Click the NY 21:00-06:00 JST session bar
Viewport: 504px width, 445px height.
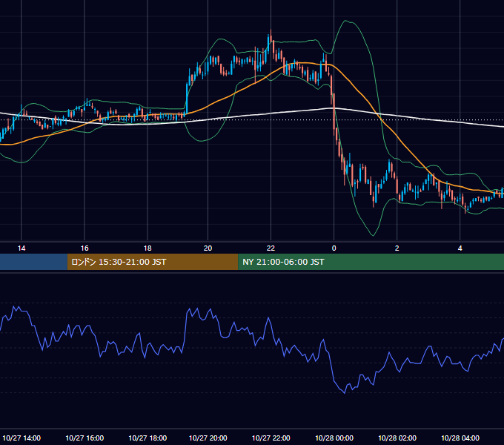[371, 262]
